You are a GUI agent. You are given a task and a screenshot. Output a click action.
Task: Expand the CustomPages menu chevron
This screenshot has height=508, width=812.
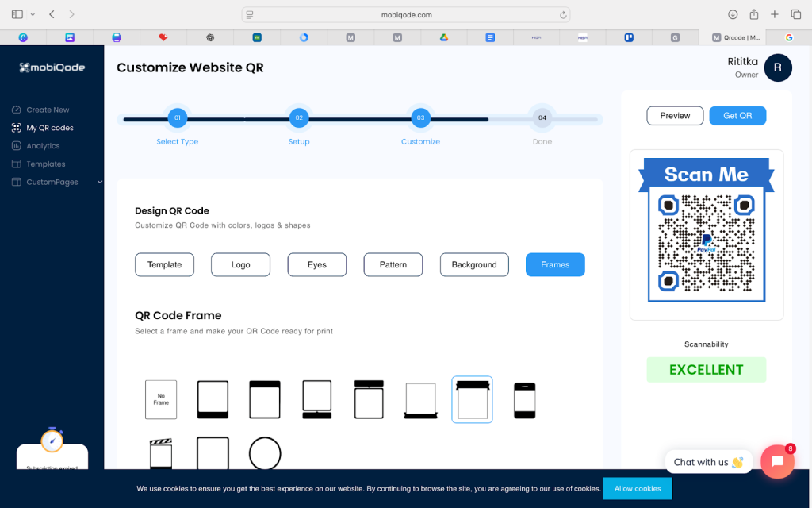tap(100, 183)
